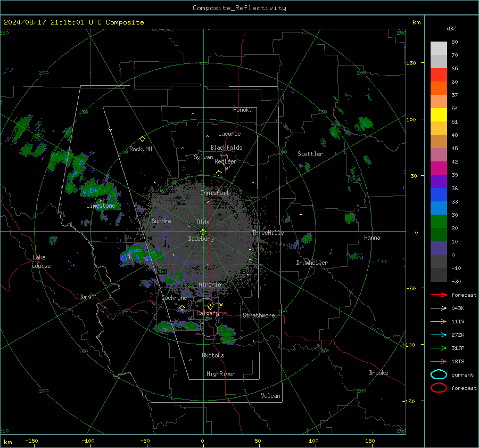
Task: Click the Strathmore label
Action: pos(259,315)
